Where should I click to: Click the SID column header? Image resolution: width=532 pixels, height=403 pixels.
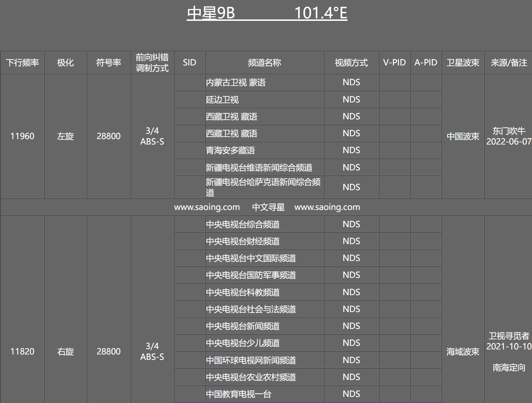189,63
